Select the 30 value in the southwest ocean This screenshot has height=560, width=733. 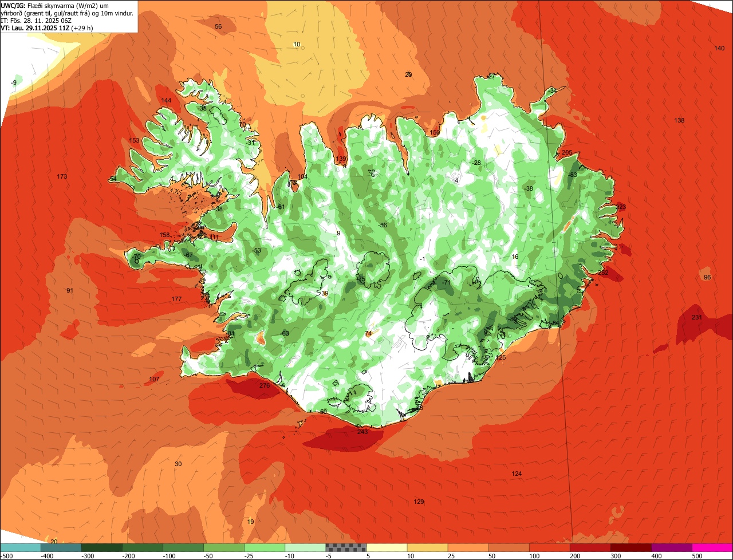[x=178, y=464]
